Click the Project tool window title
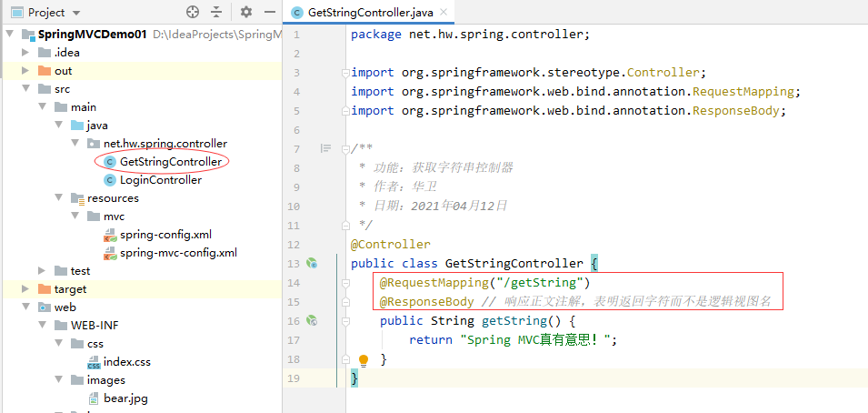Viewport: 868px width, 413px height. click(46, 12)
